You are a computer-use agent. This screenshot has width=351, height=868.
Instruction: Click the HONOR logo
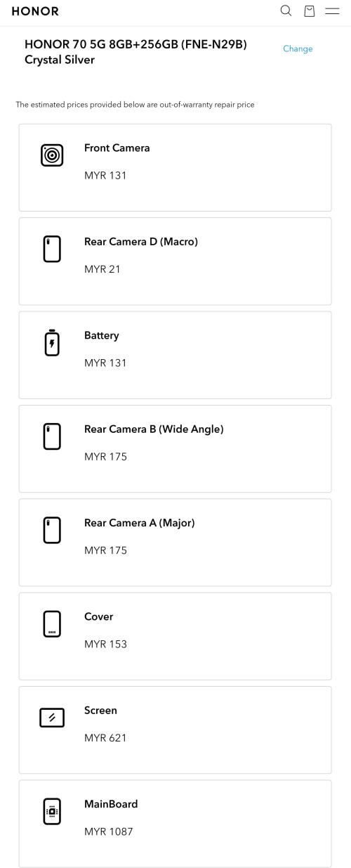pyautogui.click(x=35, y=11)
